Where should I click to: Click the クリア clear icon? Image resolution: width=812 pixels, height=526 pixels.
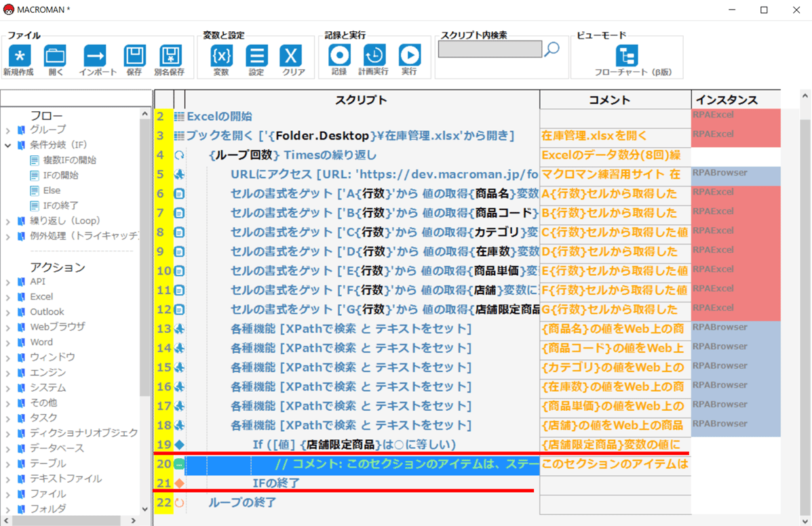pos(291,56)
